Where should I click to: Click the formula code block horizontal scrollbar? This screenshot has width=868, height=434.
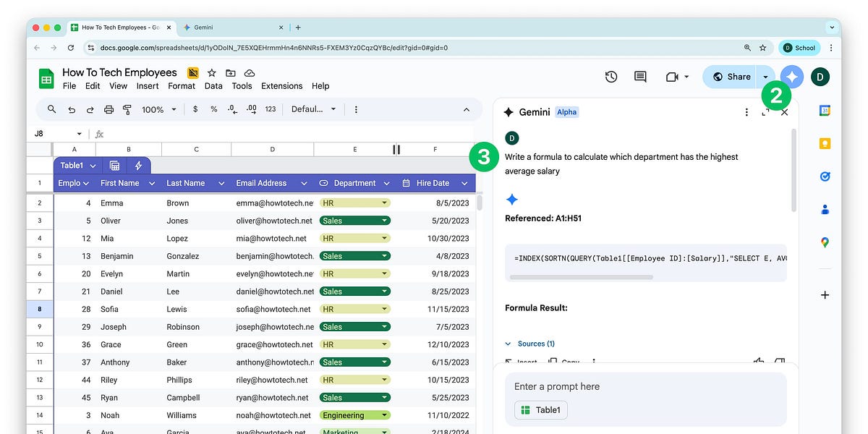click(x=582, y=277)
